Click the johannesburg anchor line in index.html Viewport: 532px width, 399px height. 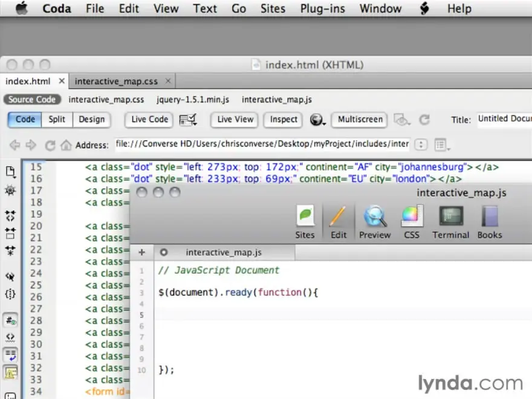292,167
